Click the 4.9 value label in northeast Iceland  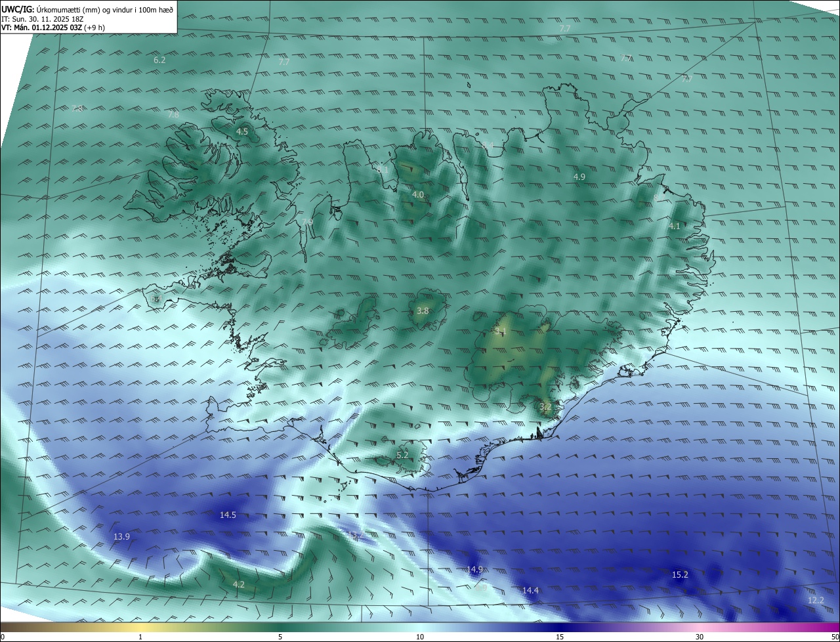pyautogui.click(x=579, y=177)
